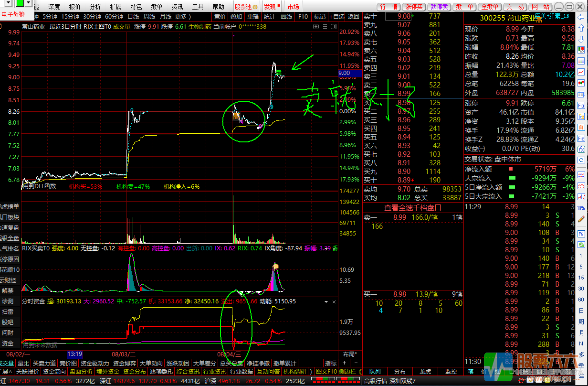Click the F10 icon in right sidebar
The height and width of the screenshot is (386, 588).
(581, 105)
